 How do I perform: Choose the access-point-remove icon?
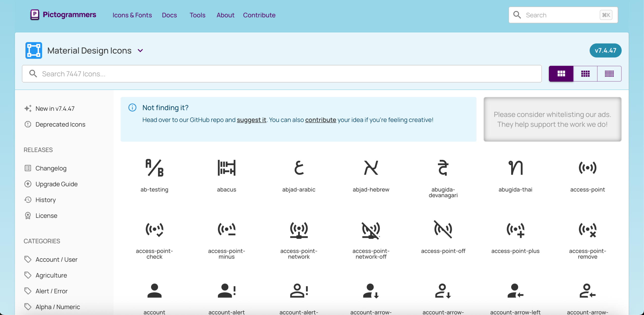coord(587,230)
